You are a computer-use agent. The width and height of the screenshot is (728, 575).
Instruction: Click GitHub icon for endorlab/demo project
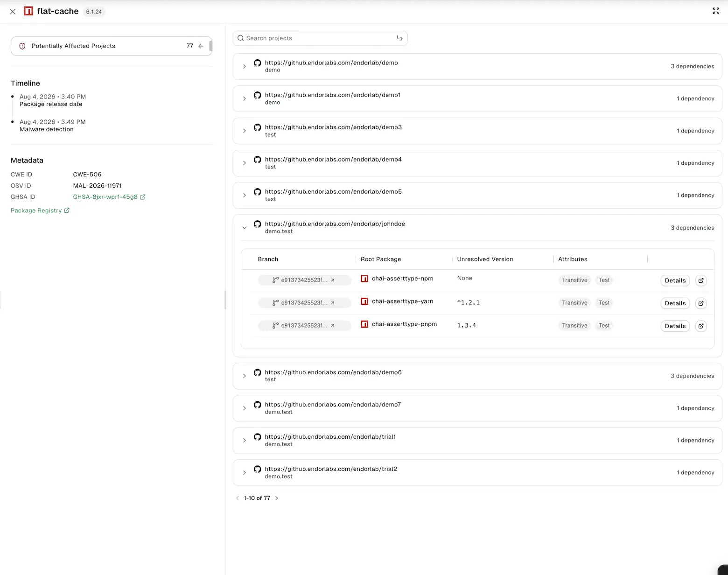[x=257, y=63]
